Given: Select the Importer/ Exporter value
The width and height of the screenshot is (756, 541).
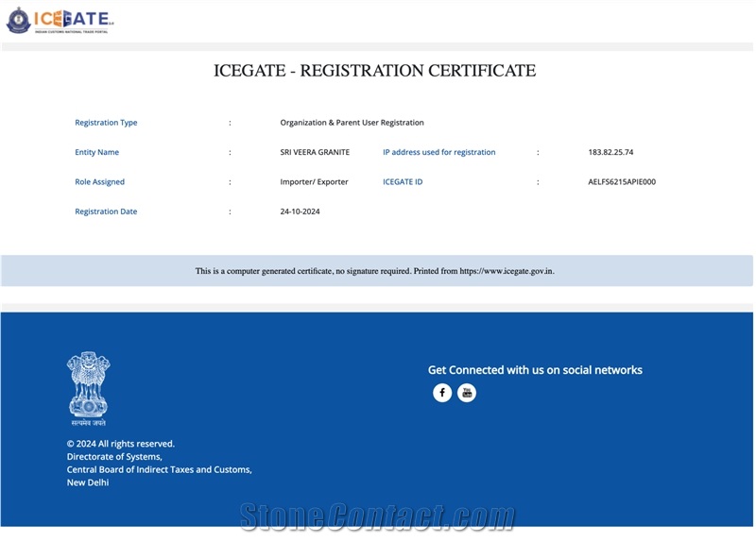Looking at the screenshot, I should (314, 181).
